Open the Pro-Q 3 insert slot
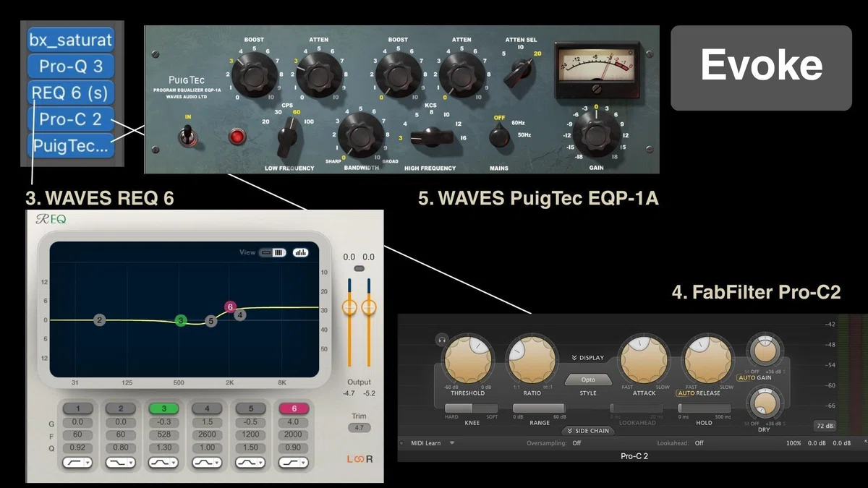868x488 pixels. 71,66
